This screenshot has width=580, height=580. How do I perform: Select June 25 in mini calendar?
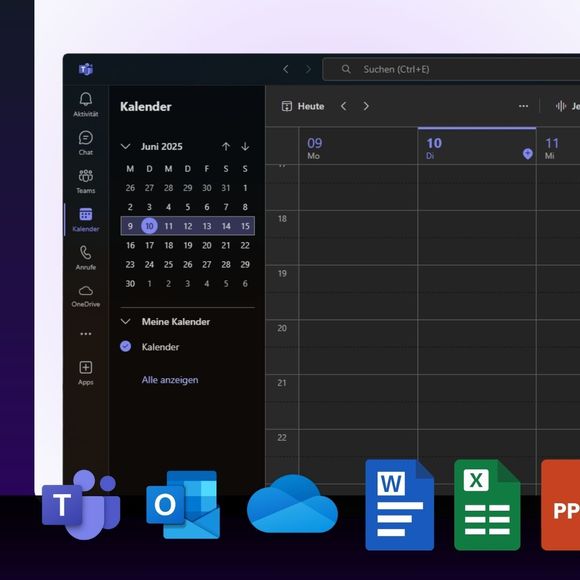[x=168, y=264]
